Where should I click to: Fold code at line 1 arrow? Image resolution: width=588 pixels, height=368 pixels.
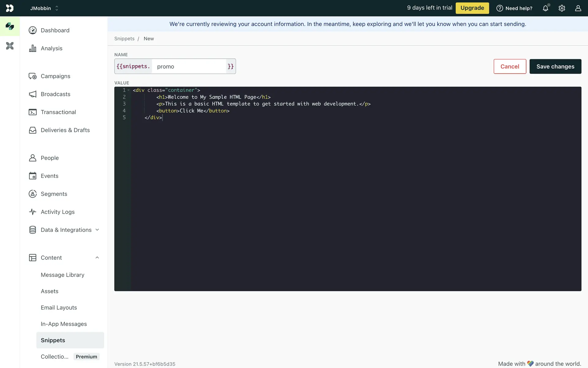[x=129, y=90]
